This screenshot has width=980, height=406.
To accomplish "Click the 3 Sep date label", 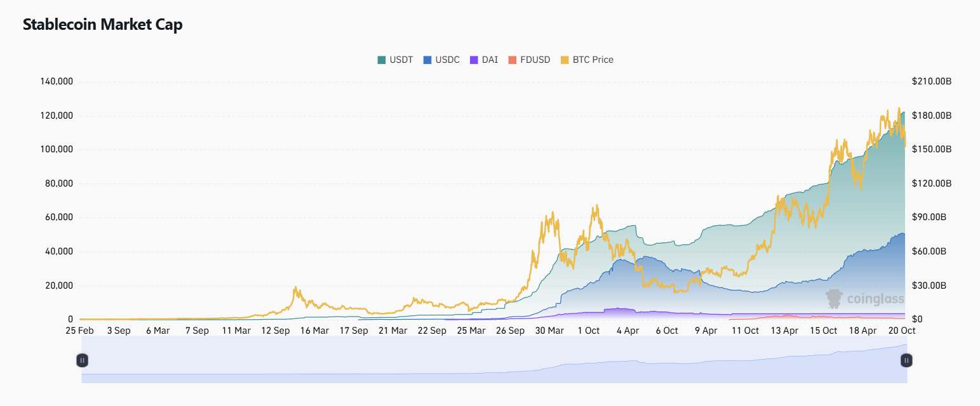I will (119, 331).
